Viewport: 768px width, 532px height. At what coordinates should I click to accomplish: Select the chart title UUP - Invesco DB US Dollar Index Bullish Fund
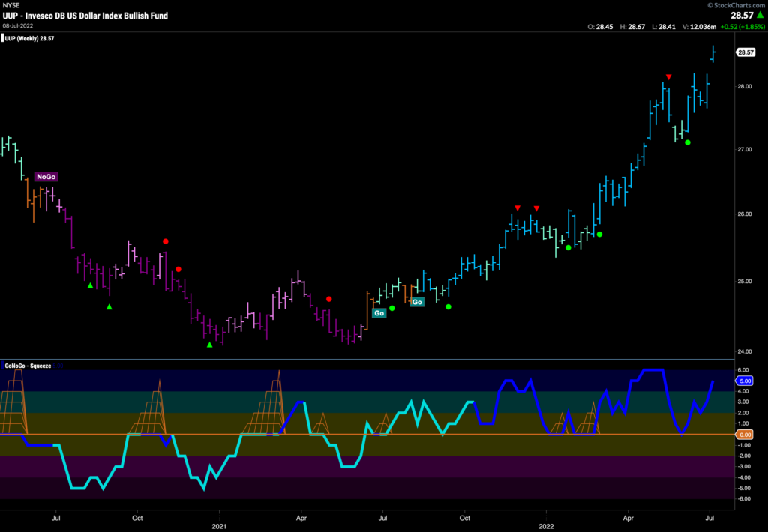pos(85,16)
